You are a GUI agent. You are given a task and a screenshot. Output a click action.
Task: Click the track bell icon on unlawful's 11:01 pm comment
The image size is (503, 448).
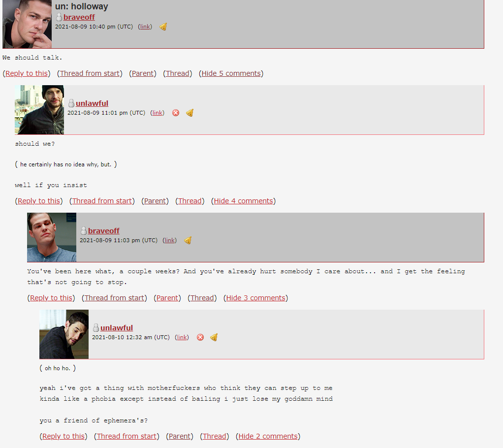[x=189, y=113]
